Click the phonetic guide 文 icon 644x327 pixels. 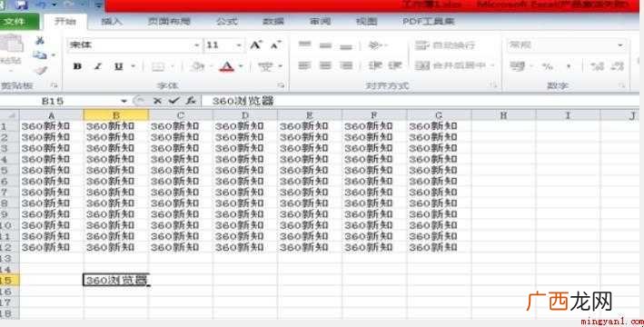(x=266, y=66)
